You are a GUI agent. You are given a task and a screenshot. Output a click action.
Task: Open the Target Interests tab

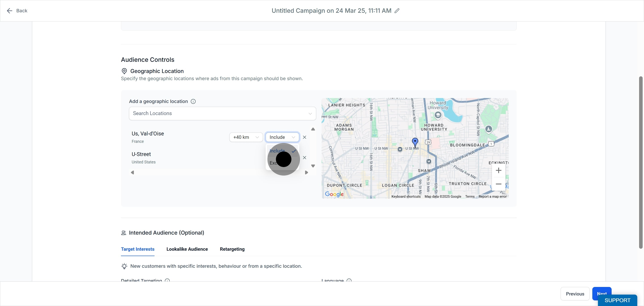point(138,249)
